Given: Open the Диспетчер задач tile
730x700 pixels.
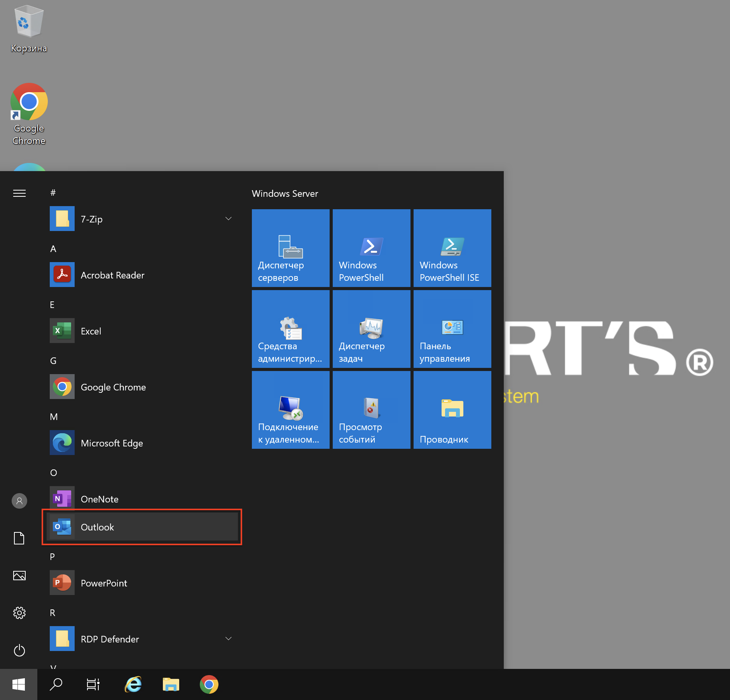Looking at the screenshot, I should [x=371, y=329].
